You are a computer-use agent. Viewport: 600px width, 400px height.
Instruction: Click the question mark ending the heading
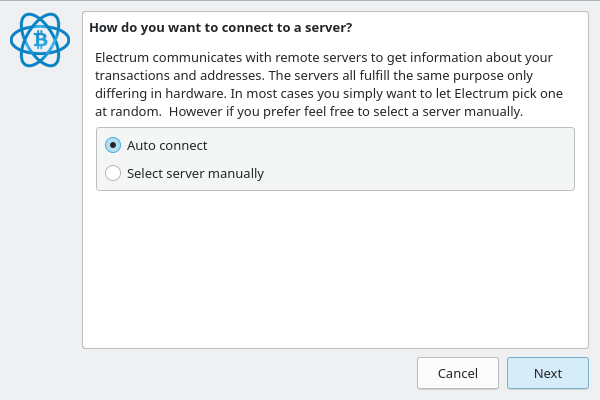pos(348,27)
